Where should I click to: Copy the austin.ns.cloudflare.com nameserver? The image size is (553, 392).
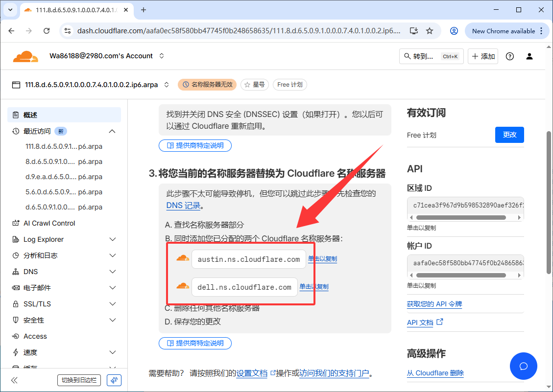[322, 259]
